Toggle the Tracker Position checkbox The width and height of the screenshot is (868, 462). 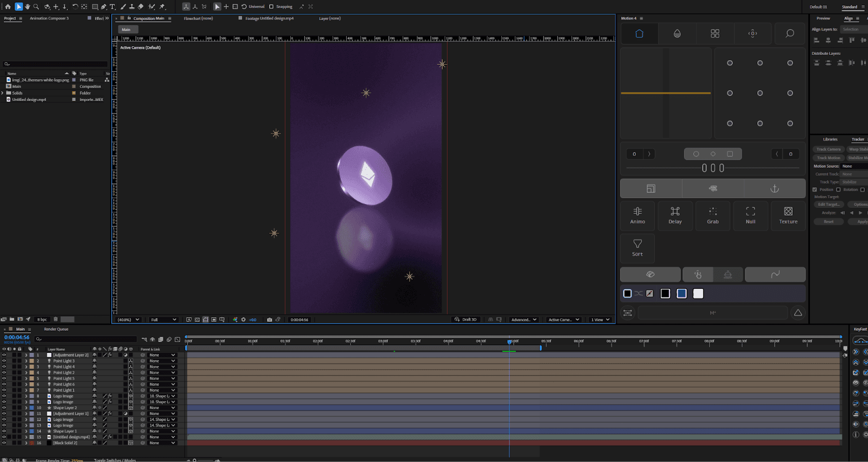point(814,189)
